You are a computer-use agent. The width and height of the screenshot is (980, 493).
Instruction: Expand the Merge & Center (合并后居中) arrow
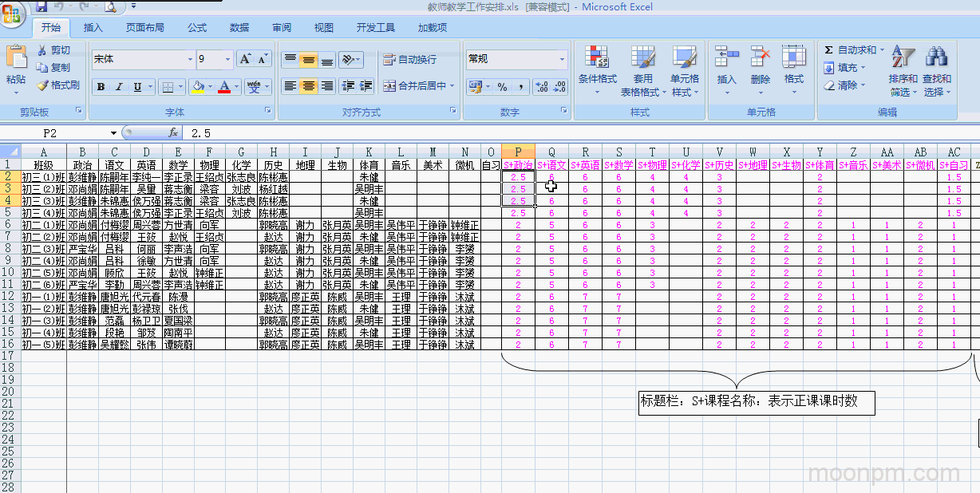click(x=452, y=86)
